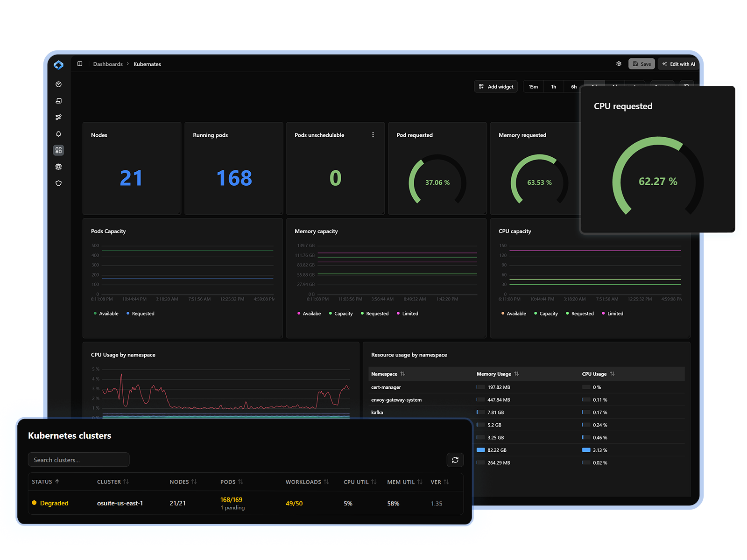Click the CPU chip icon in the sidebar
This screenshot has width=747, height=560.
click(58, 167)
